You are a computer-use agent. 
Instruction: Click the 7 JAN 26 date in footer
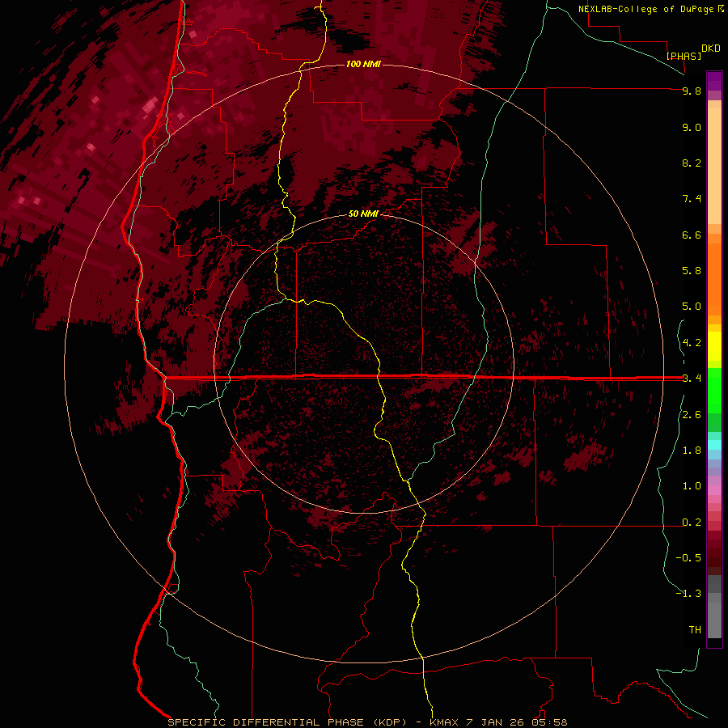coord(495,722)
